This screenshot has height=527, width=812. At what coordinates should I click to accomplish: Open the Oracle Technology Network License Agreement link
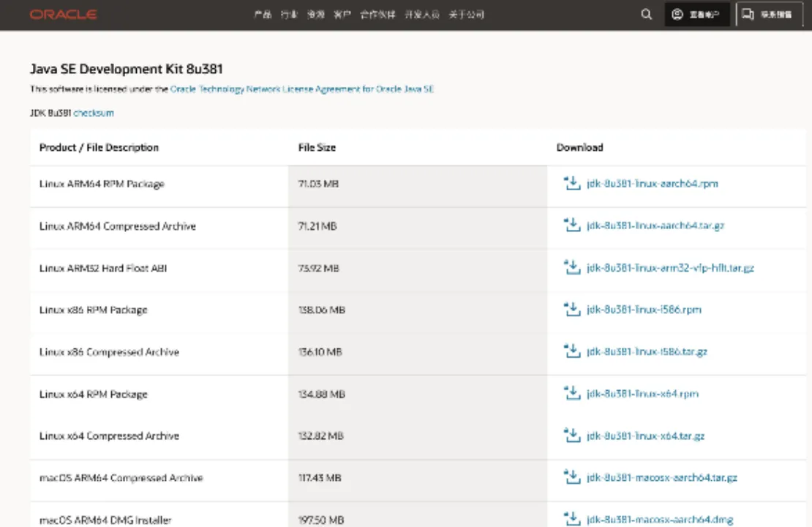click(x=301, y=89)
